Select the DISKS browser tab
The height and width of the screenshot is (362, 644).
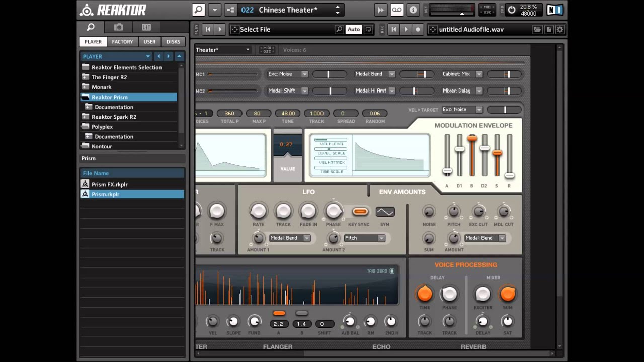173,42
